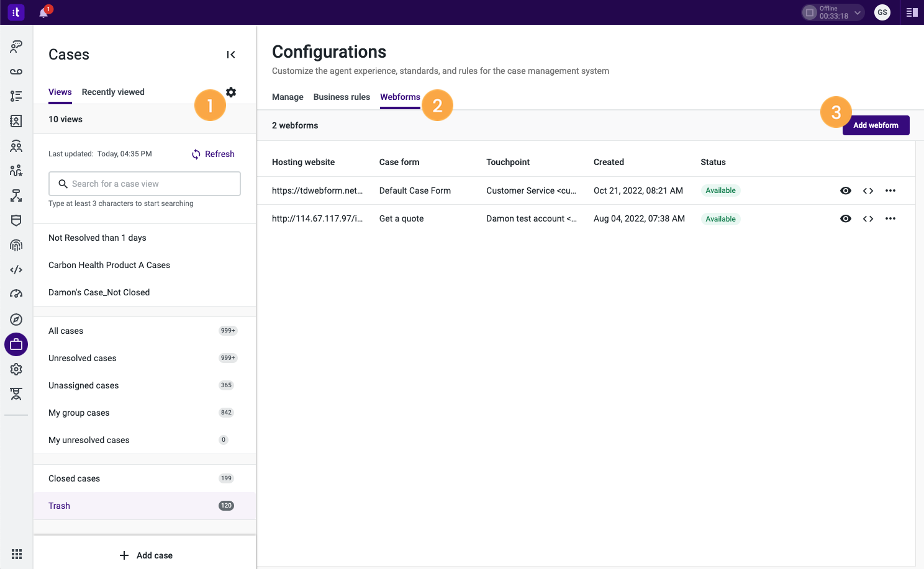The image size is (924, 569).
Task: Open the dashboard gauge icon in sidebar
Action: [x=16, y=294]
